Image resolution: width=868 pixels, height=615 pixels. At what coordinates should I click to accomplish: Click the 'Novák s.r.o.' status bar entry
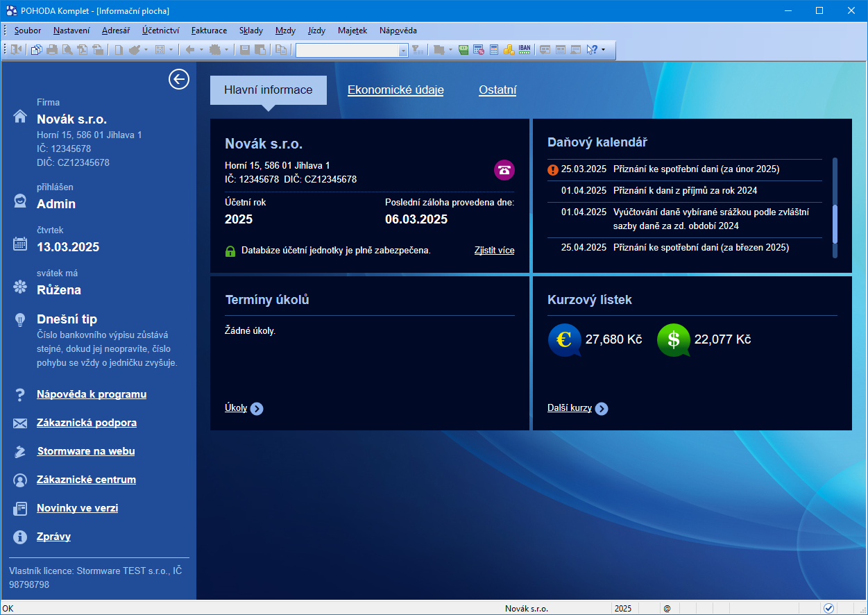(x=527, y=609)
